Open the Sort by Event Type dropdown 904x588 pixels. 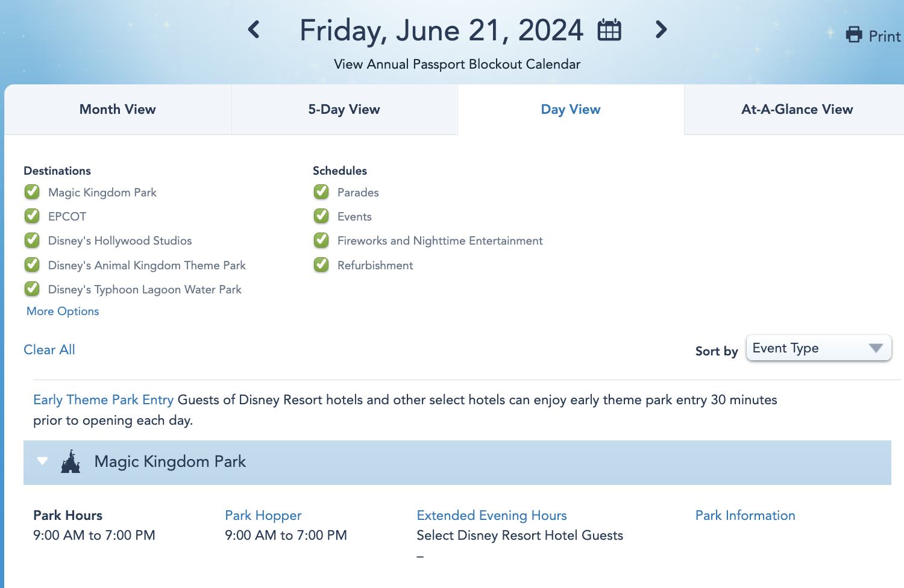[818, 348]
